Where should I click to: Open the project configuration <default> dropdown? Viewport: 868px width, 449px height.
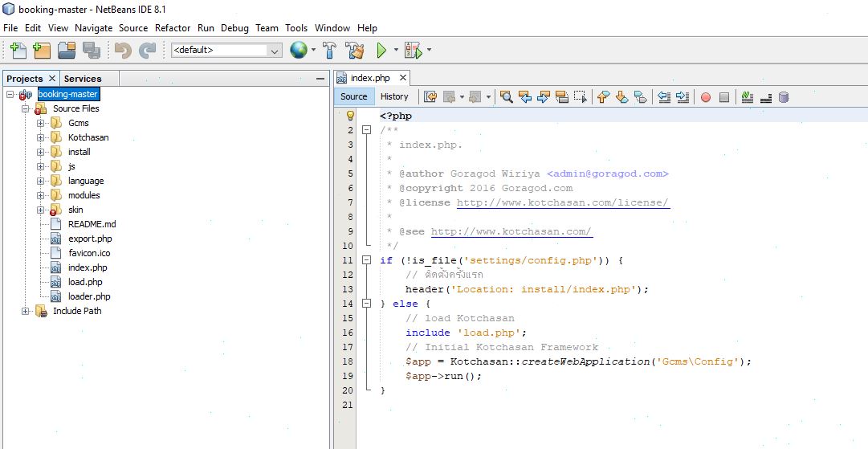(226, 51)
